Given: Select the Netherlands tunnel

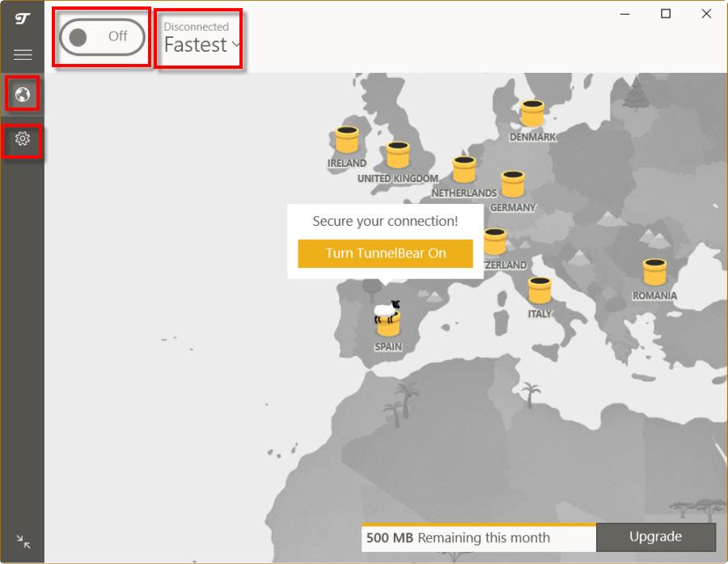Looking at the screenshot, I should 464,170.
